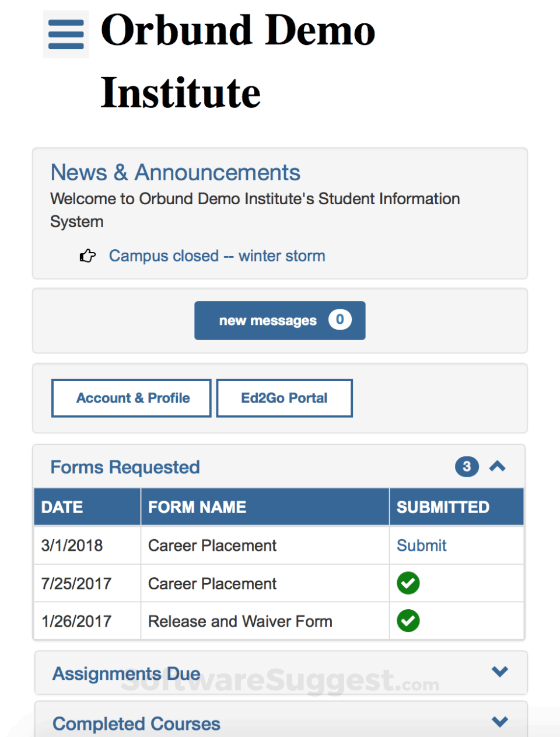The image size is (560, 737).
Task: Click the Orbund Demo Institute logo text
Action: coord(238,61)
